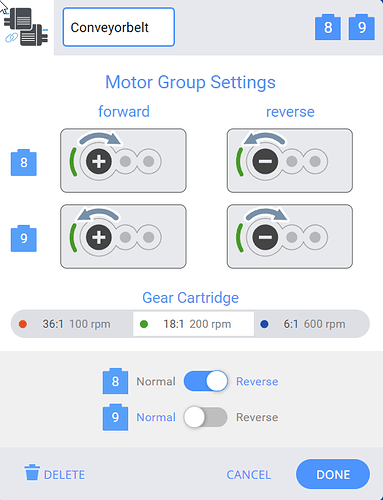Click the trash can delete icon
The height and width of the screenshot is (500, 383).
pyautogui.click(x=32, y=472)
